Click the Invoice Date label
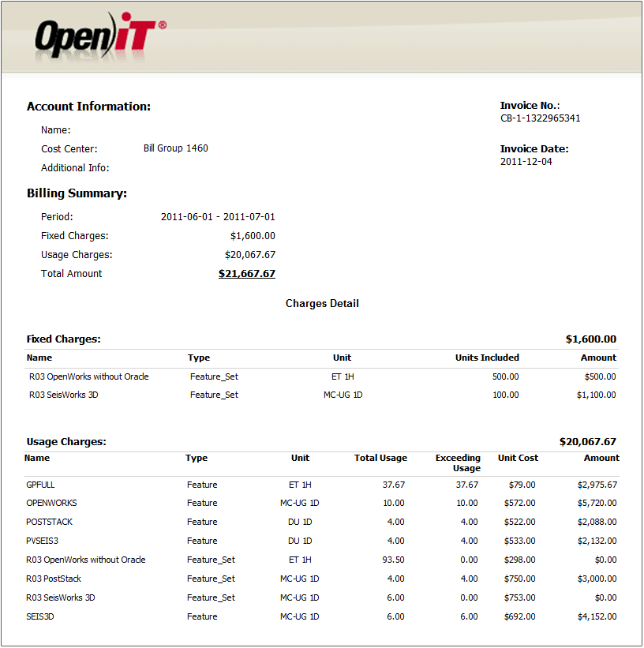 pyautogui.click(x=534, y=148)
